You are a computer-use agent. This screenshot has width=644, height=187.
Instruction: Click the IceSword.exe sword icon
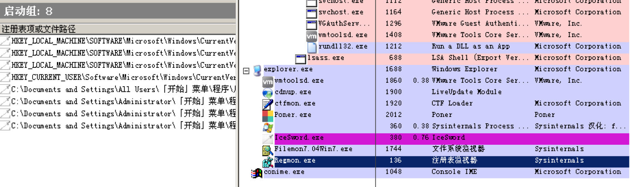click(x=268, y=138)
